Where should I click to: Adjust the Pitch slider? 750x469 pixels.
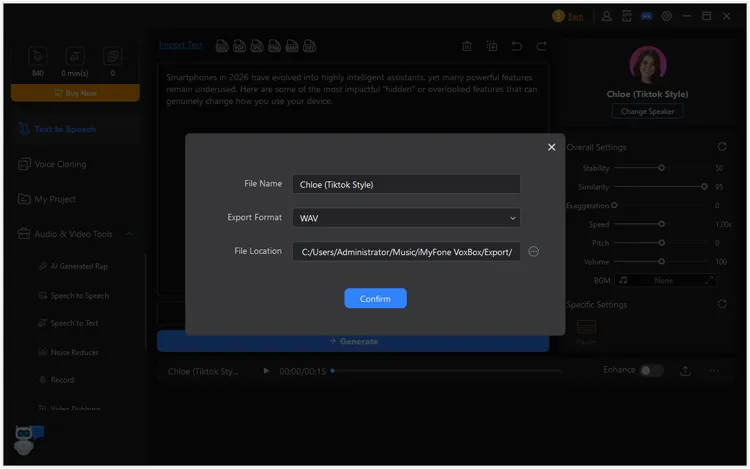(662, 243)
